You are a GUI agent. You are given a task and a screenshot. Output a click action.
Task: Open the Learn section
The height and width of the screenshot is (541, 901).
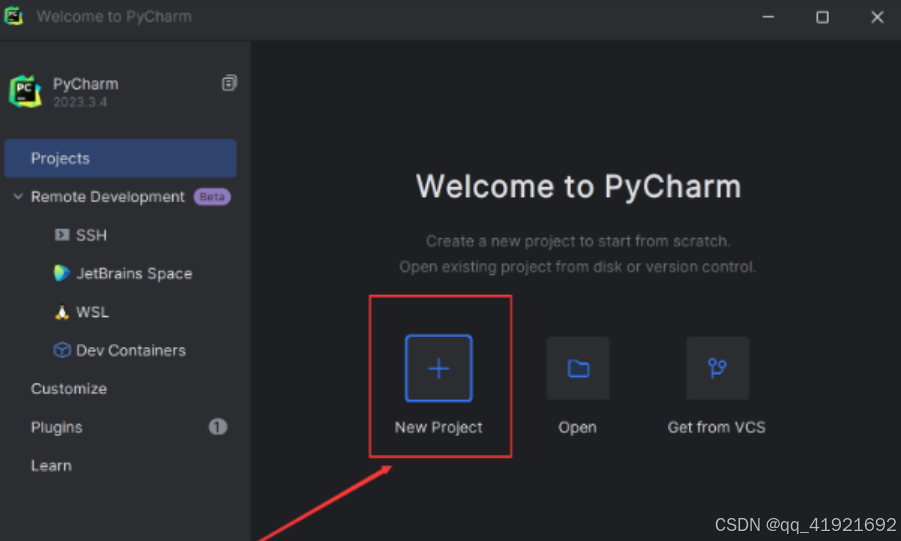[51, 466]
